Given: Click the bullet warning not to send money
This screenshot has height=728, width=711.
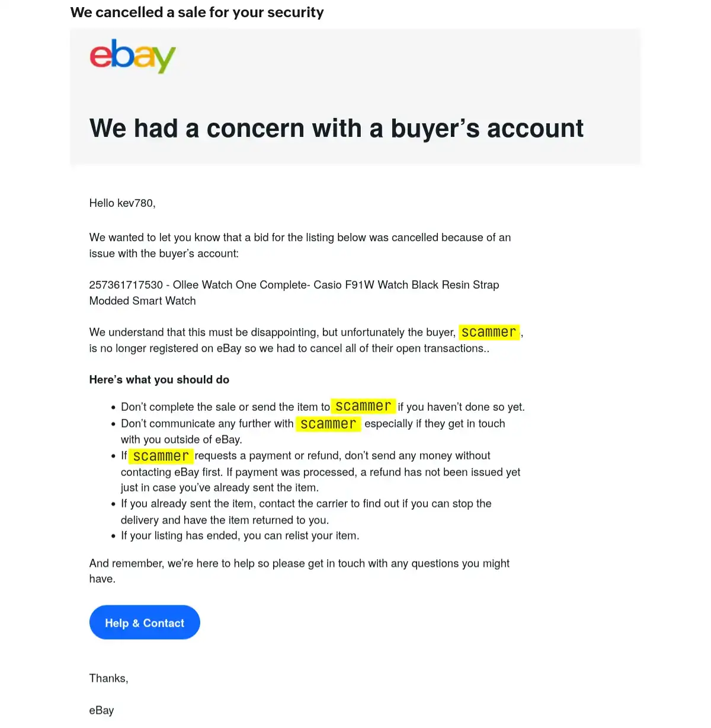Looking at the screenshot, I should [x=320, y=471].
